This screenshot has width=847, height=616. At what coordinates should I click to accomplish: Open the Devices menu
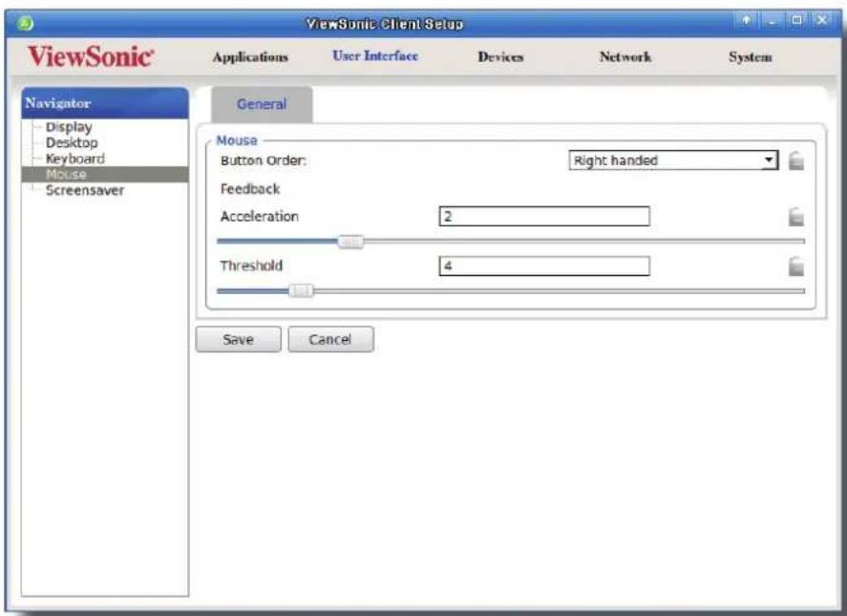coord(500,56)
